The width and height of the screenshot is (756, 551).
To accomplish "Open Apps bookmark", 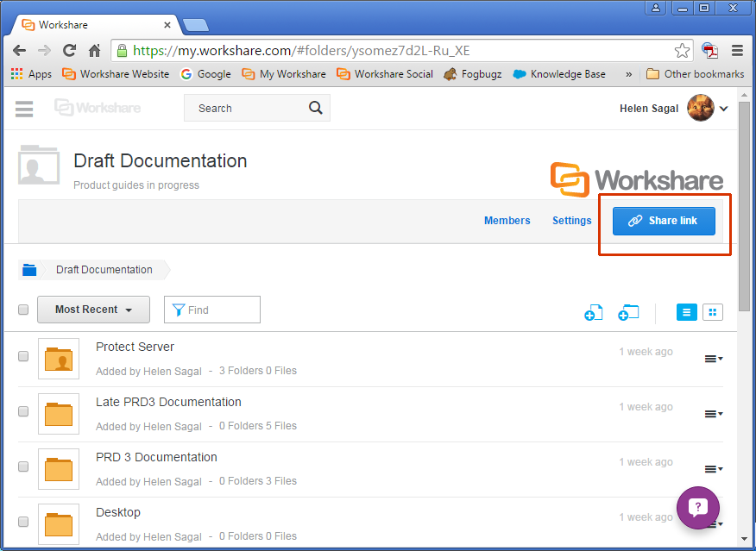I will [31, 74].
